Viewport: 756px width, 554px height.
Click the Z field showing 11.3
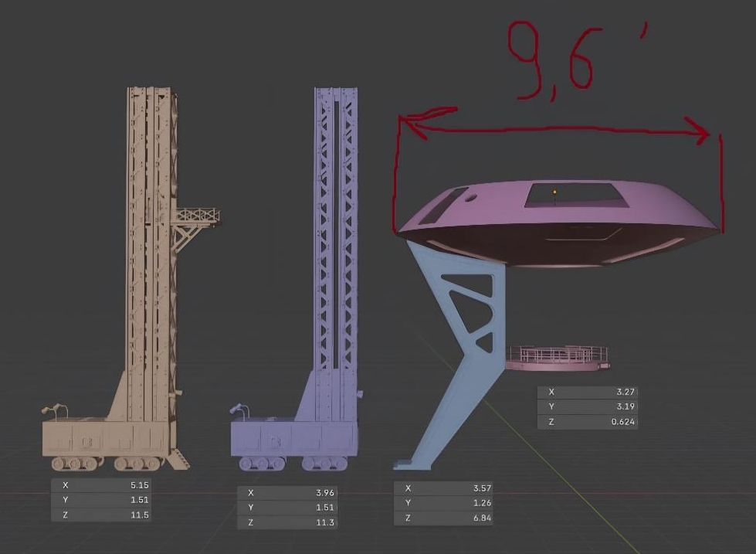click(287, 522)
